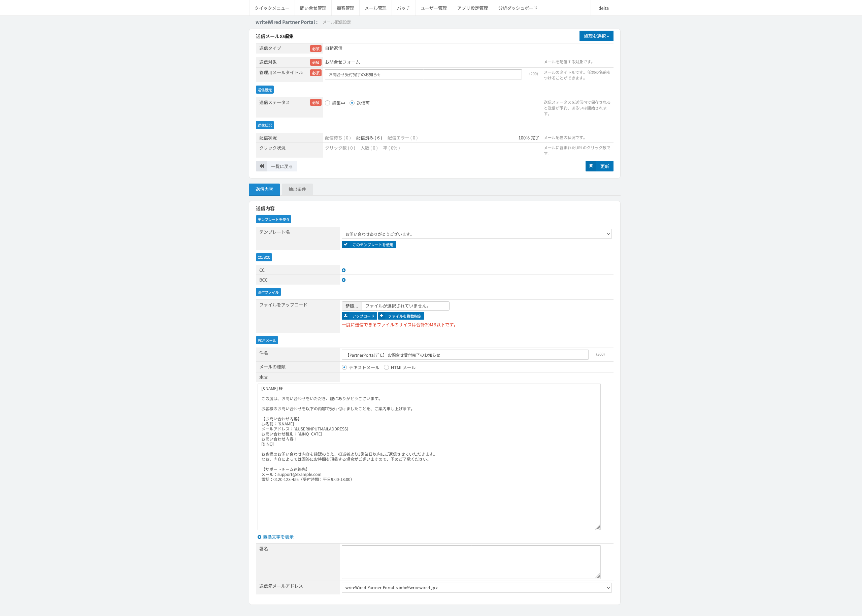Click the 置換文字を表示 link
This screenshot has width=862, height=616.
coord(278,537)
